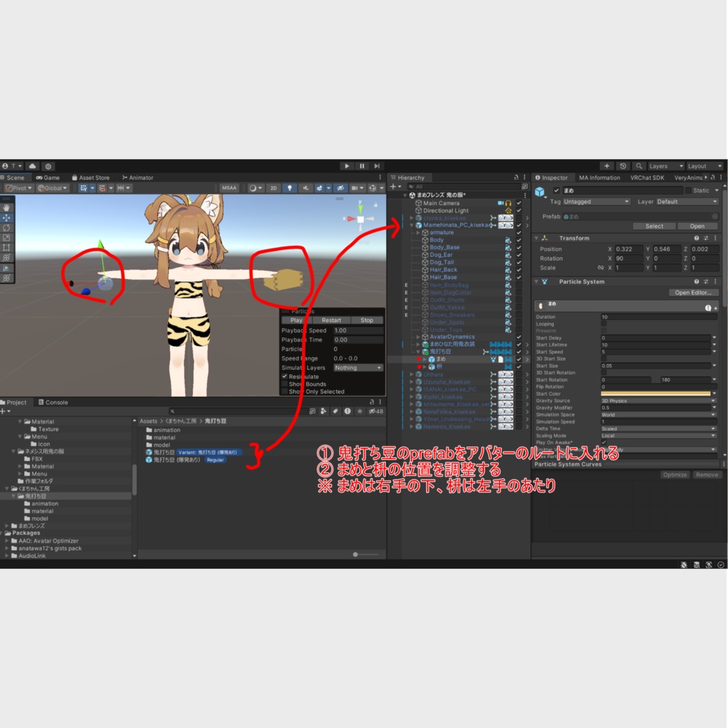Select Body_Base in Hierarchy
The width and height of the screenshot is (728, 728).
444,247
